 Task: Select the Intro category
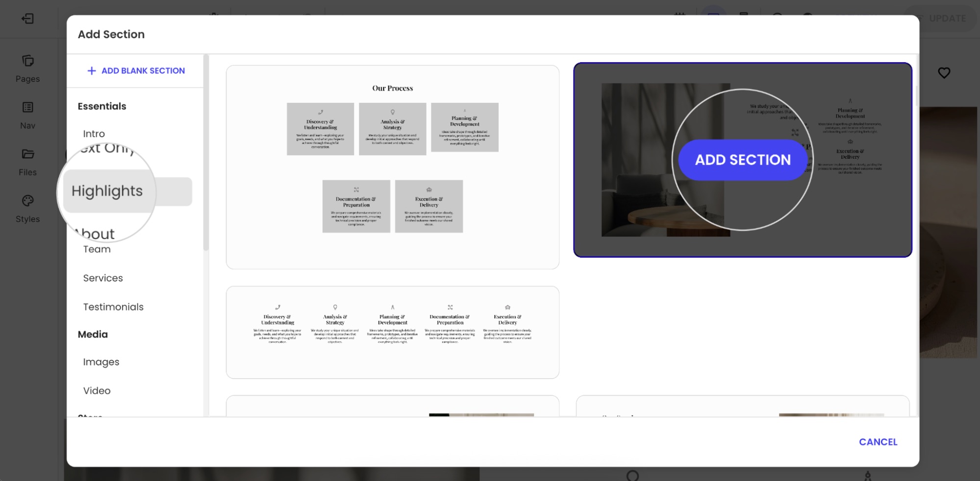(x=94, y=134)
